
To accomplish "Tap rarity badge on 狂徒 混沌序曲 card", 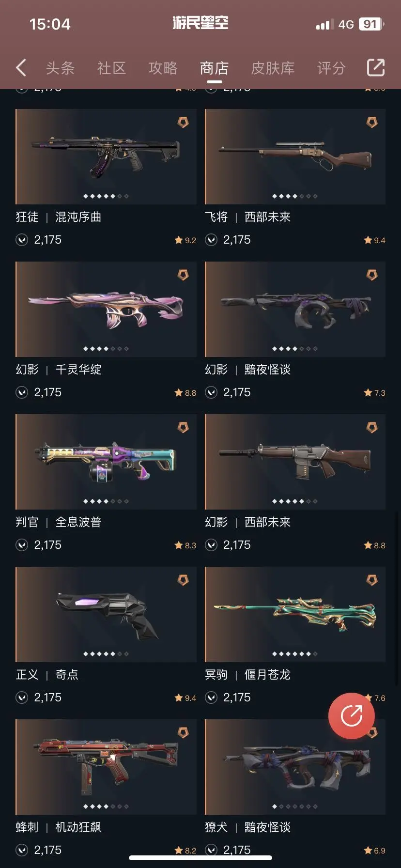I will point(183,123).
